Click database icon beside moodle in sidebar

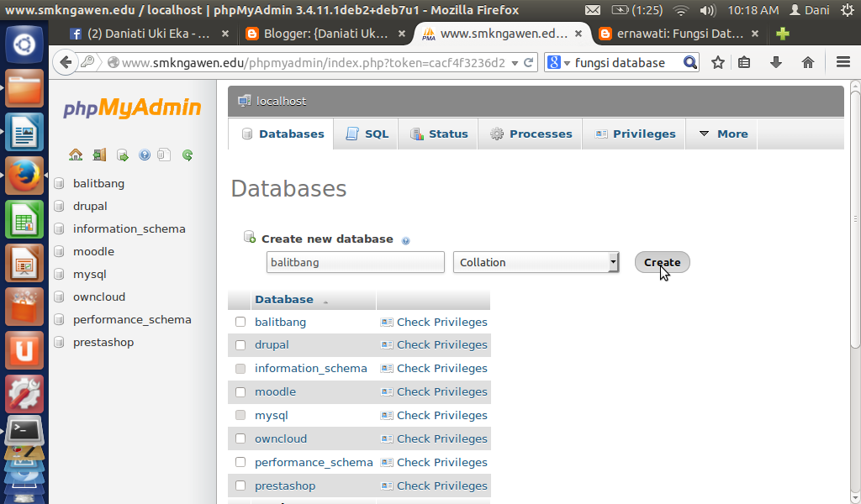coord(60,252)
